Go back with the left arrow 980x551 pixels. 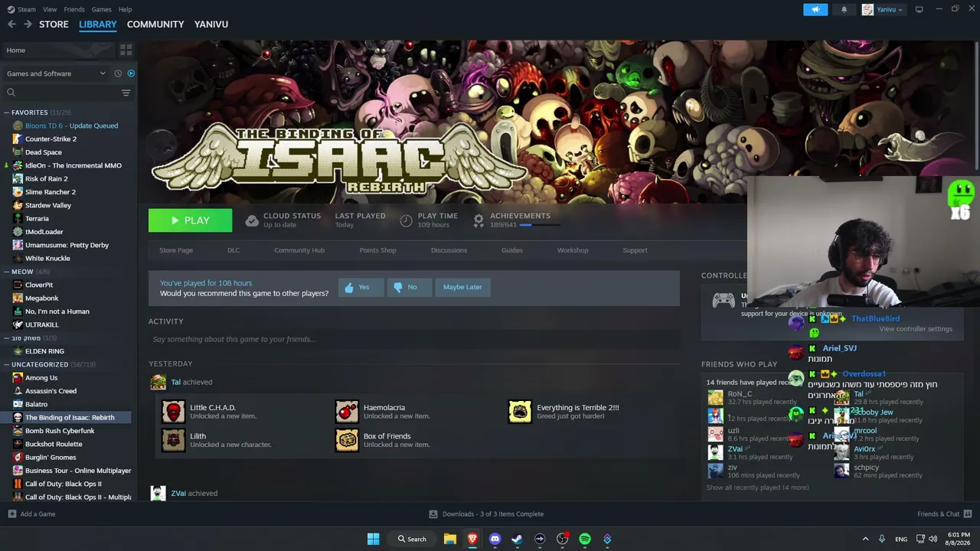(x=11, y=24)
